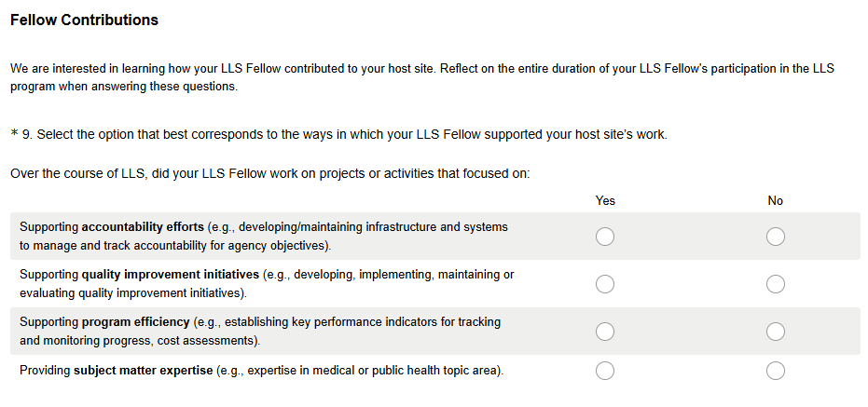Choose No for quality improvement initiatives
This screenshot has height=407, width=868.
pyautogui.click(x=775, y=284)
